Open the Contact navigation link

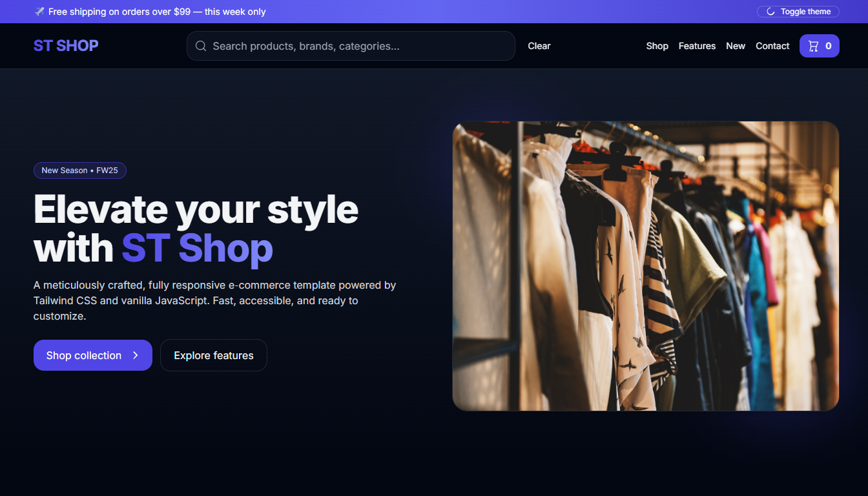tap(772, 46)
